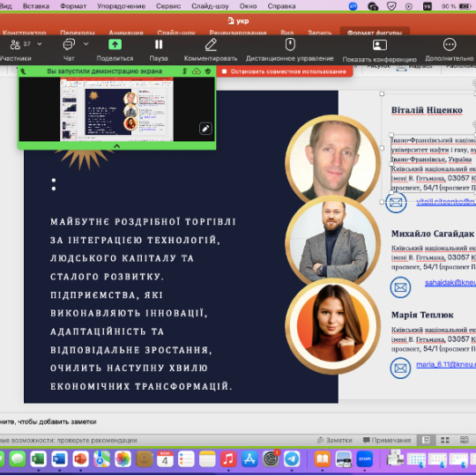This screenshot has height=476, width=476.
Task: Collapse the share preview with up chevron
Action: (117, 146)
